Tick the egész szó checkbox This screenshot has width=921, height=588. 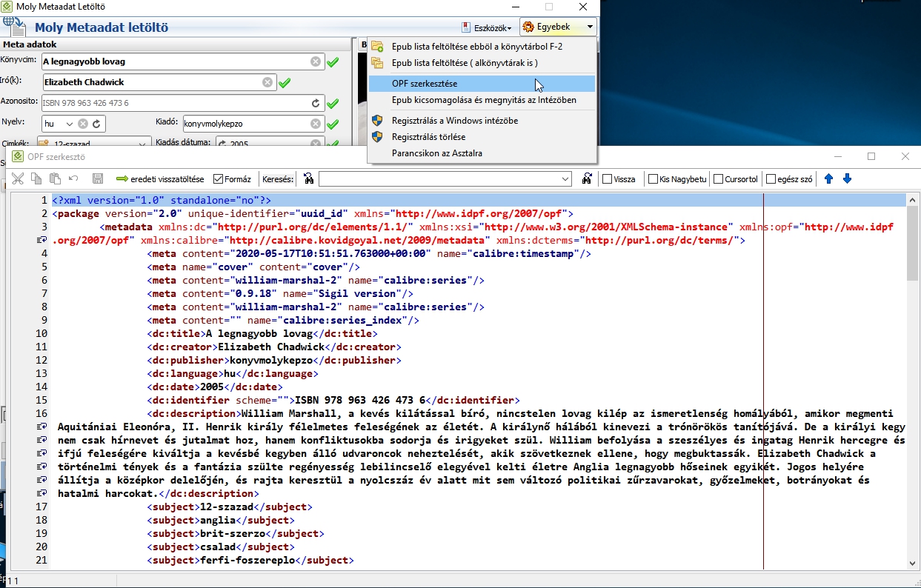tap(771, 178)
